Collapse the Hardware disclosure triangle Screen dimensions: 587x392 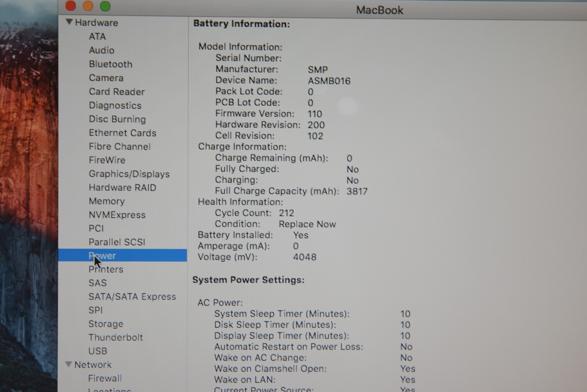[69, 22]
